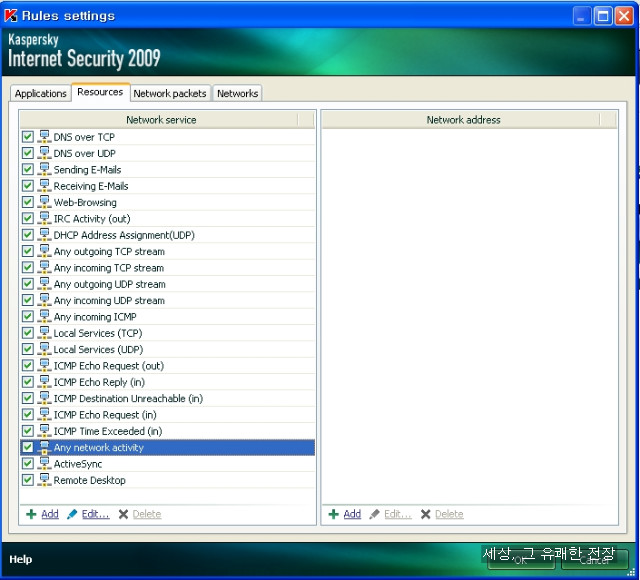The height and width of the screenshot is (580, 640).
Task: Select the Resources tab
Action: (x=100, y=92)
